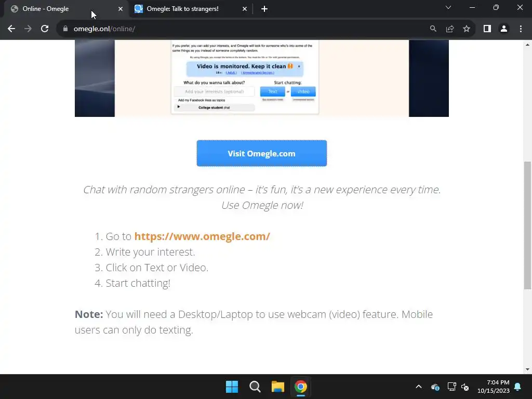The image size is (532, 399).
Task: View site information lock icon
Action: (x=65, y=29)
